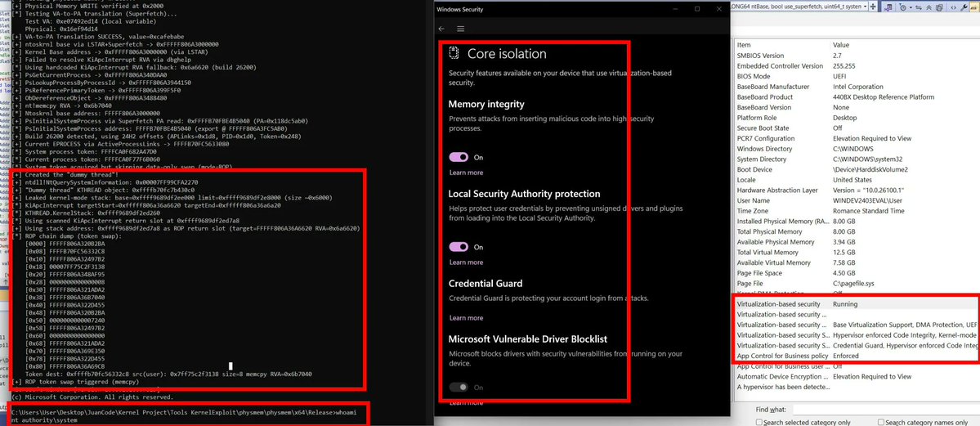Click the 'C:\pagefile.sys' value
The image size is (980, 426).
pos(855,284)
